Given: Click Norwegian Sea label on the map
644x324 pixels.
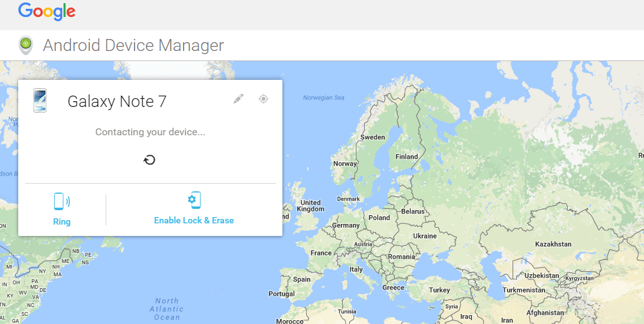Looking at the screenshot, I should point(324,98).
